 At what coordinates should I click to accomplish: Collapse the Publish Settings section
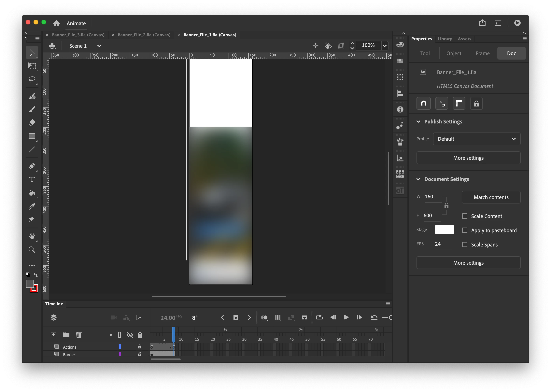coord(418,122)
